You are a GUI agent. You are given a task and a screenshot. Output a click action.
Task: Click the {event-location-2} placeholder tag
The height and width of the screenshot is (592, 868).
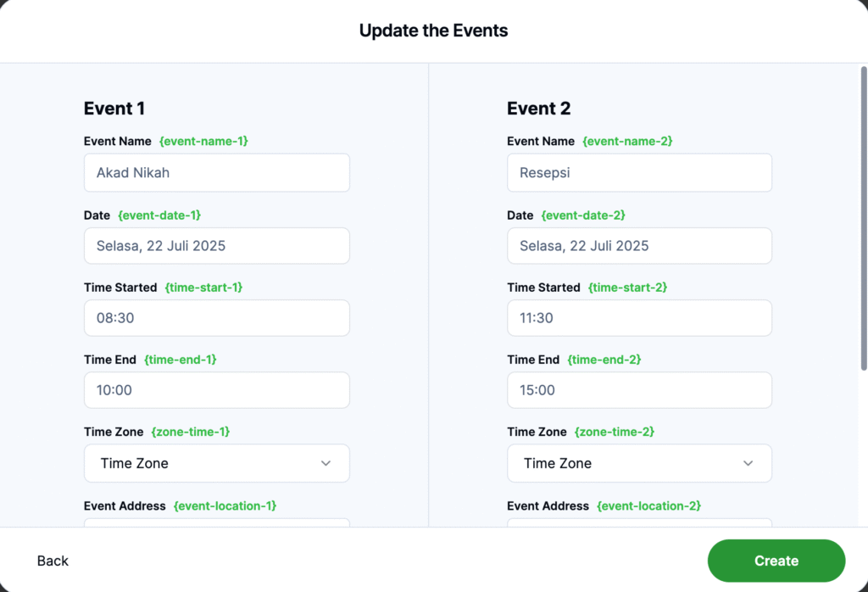(648, 506)
